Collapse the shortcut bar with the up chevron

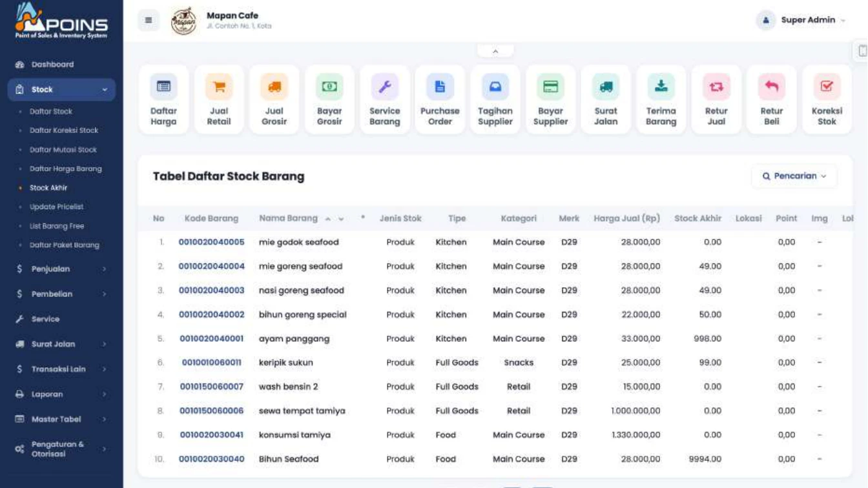(x=495, y=51)
